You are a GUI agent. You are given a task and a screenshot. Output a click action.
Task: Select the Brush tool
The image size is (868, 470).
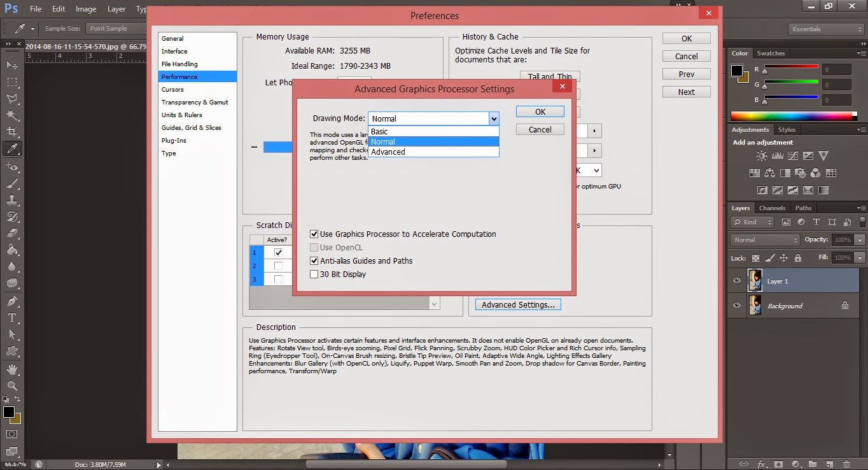12,183
